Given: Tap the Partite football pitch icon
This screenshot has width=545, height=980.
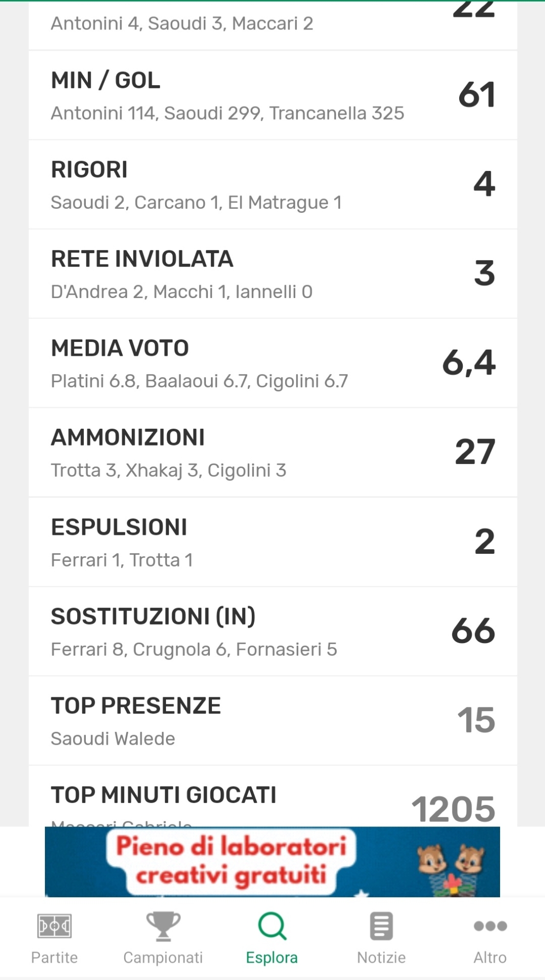Looking at the screenshot, I should (x=54, y=926).
